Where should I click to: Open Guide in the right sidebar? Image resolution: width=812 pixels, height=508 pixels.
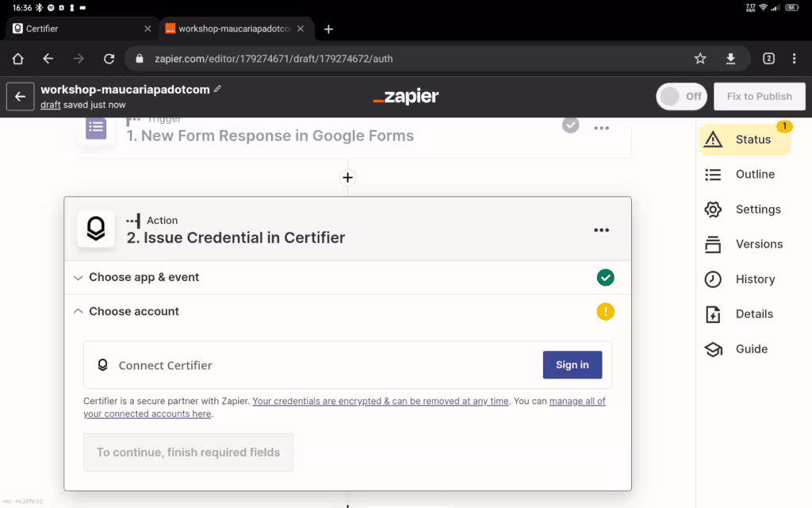pos(737,349)
